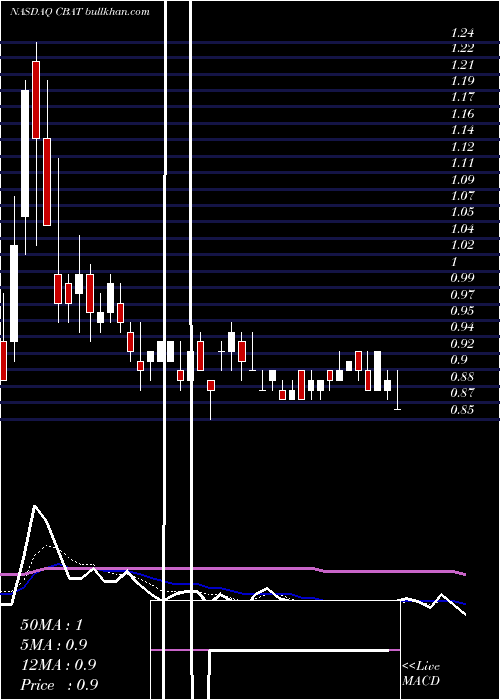Click the <<Live MACD label
The image size is (500, 700).
click(x=421, y=674)
